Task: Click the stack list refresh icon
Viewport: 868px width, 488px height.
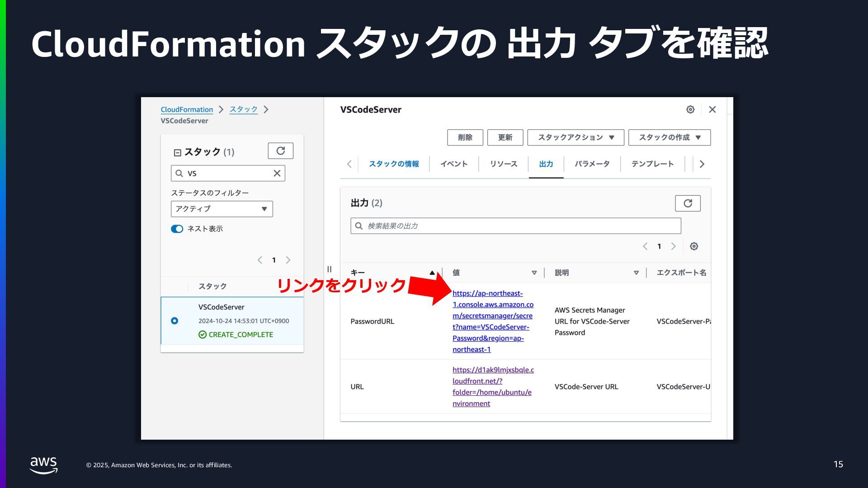Action: tap(280, 151)
